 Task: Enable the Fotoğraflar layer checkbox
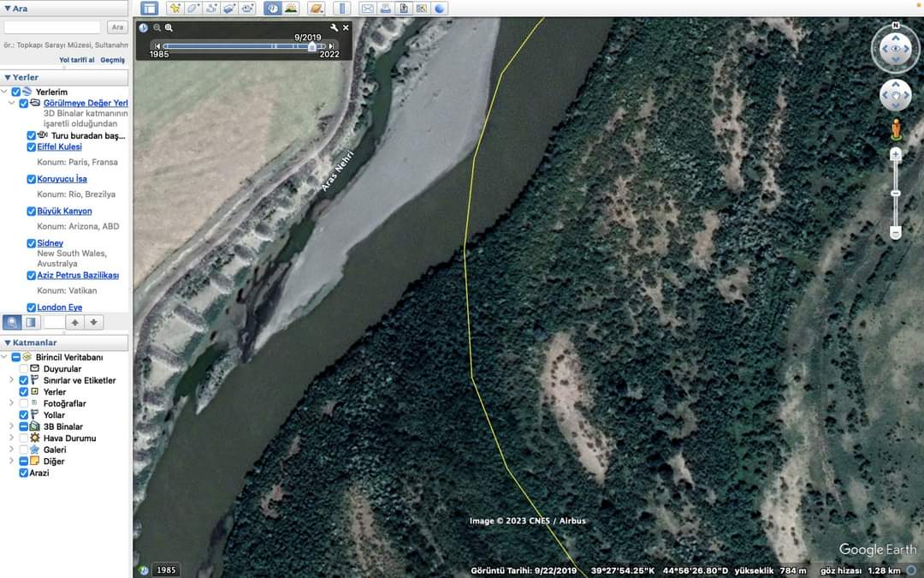[24, 403]
